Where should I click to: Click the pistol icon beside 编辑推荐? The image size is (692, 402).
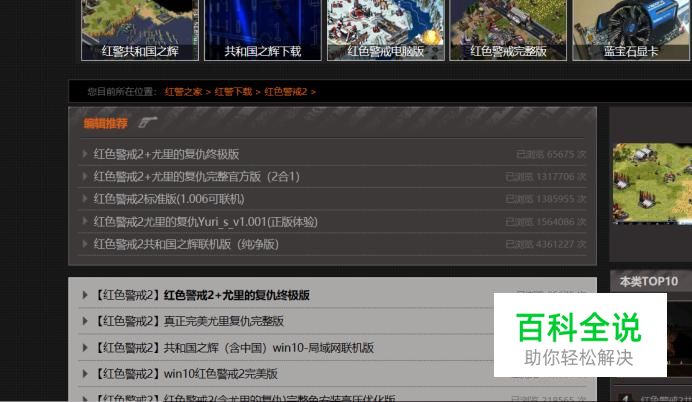pos(147,122)
